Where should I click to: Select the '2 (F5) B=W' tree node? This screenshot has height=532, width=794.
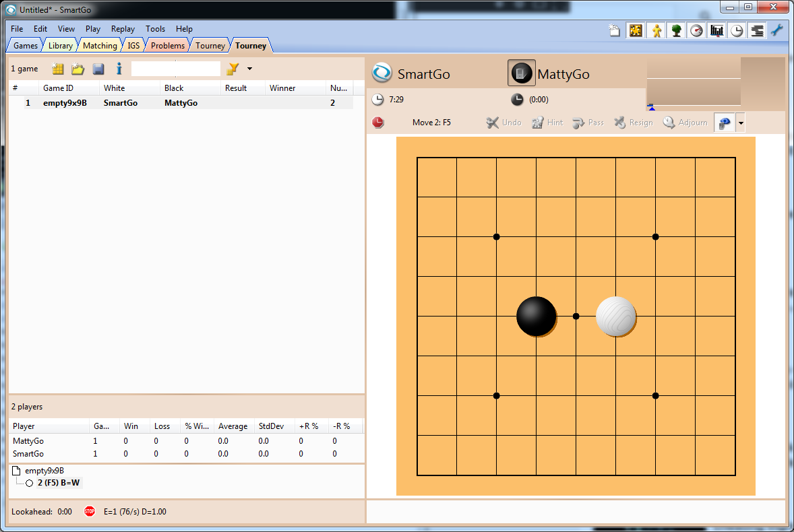(x=58, y=482)
